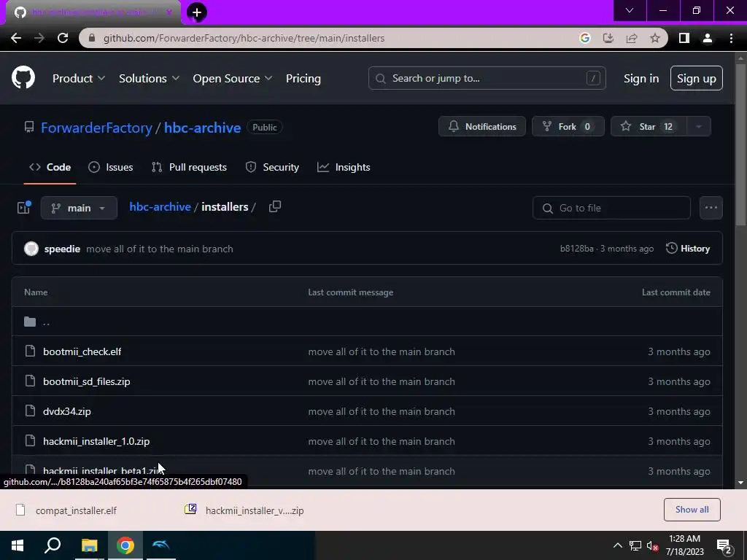Open hbc-archive repository title link
Screen dimensions: 747x560
(x=203, y=128)
